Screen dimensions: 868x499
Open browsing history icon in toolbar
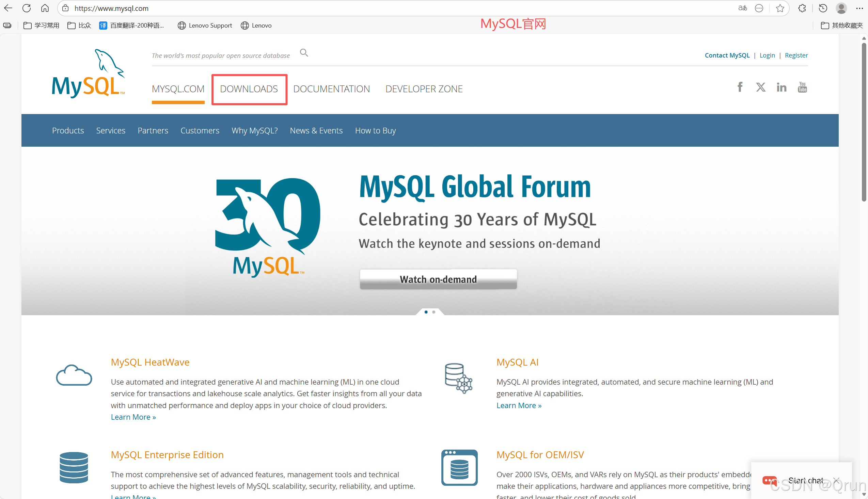(x=823, y=8)
